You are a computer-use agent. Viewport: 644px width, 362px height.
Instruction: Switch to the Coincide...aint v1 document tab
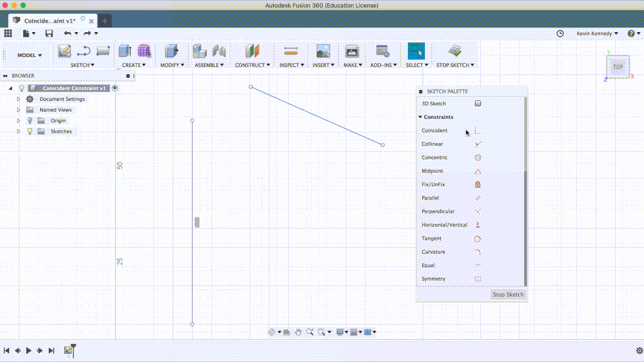coord(52,20)
